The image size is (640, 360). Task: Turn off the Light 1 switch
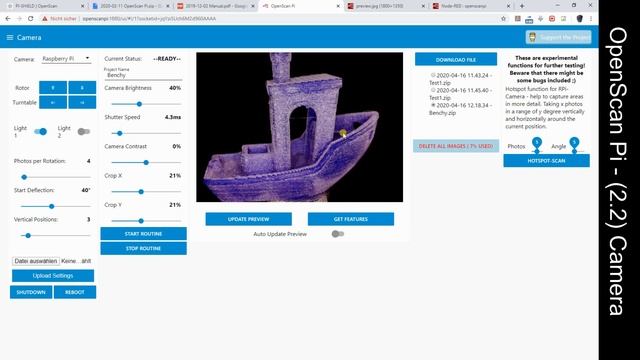[x=40, y=131]
